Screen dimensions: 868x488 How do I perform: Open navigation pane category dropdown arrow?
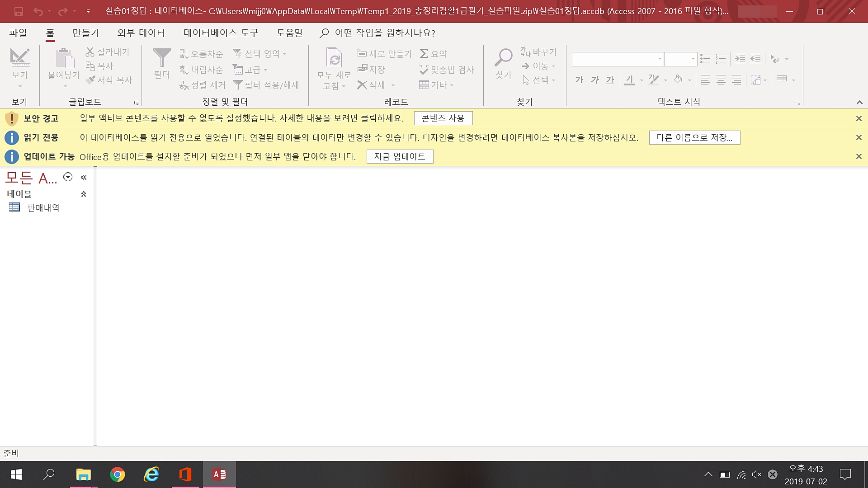tap(68, 177)
